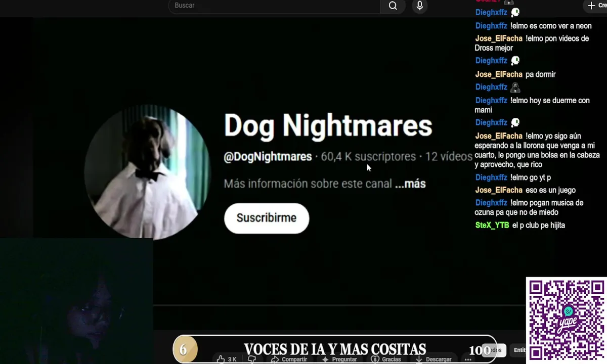Share the video via Compartir
This screenshot has height=364, width=607.
coord(289,359)
